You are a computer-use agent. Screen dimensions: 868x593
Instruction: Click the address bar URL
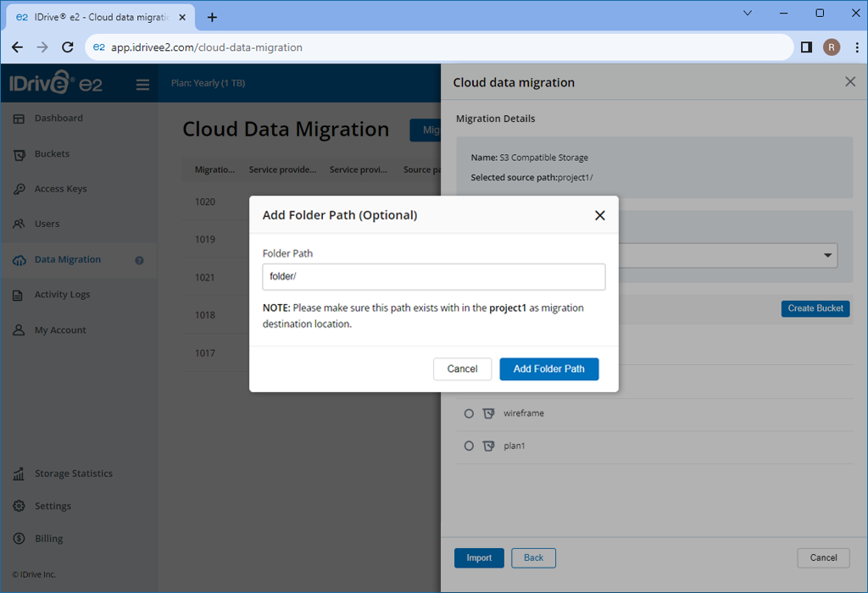(x=207, y=47)
